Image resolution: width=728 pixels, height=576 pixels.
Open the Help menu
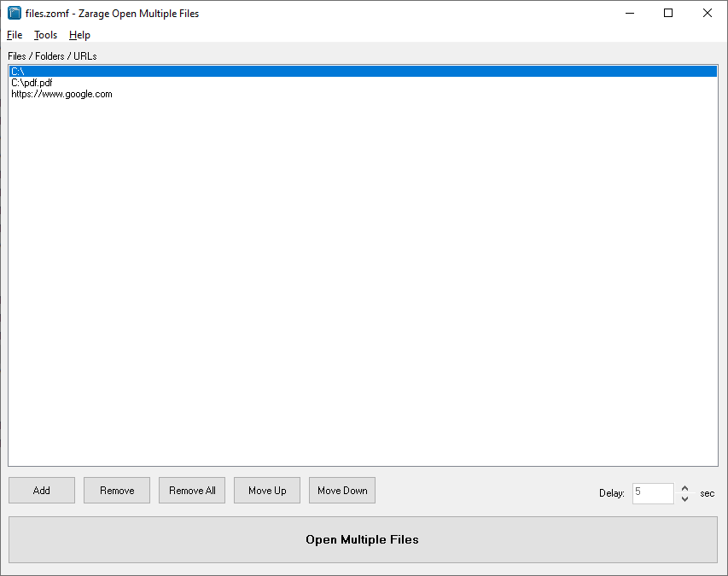pos(79,35)
